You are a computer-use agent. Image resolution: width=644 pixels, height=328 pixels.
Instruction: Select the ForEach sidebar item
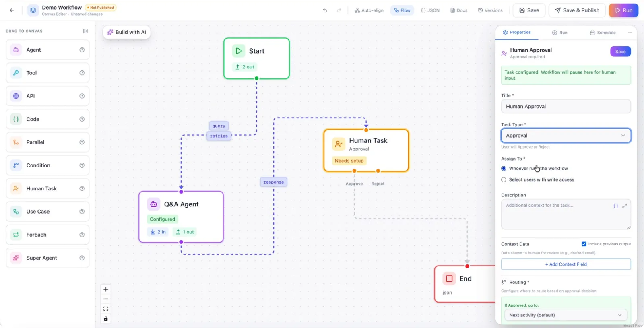(47, 235)
